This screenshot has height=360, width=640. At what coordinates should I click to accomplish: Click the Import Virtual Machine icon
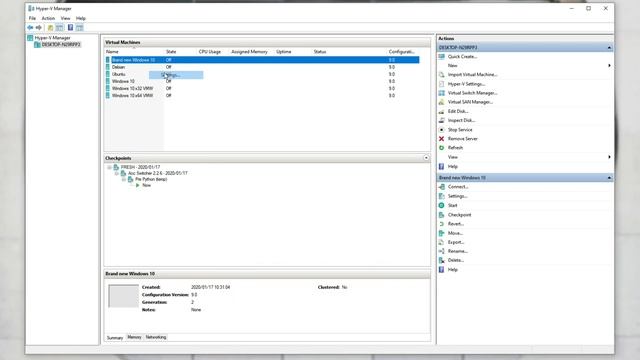point(442,75)
